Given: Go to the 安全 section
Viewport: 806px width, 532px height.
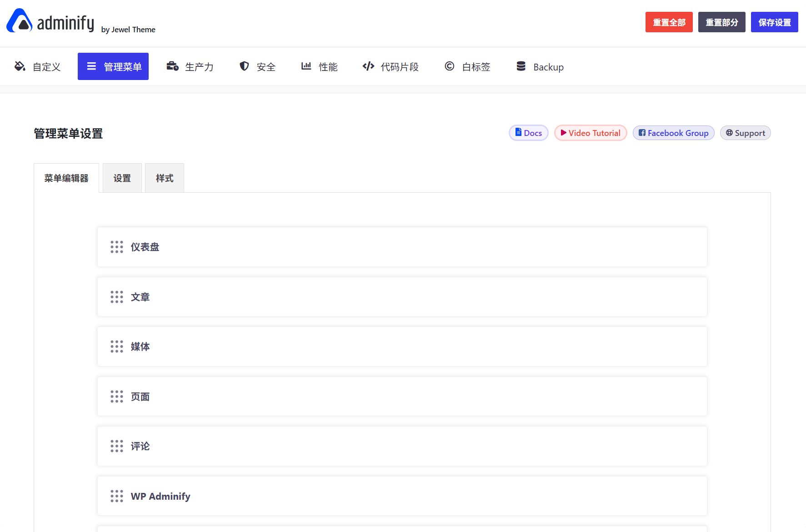Looking at the screenshot, I should click(x=257, y=66).
